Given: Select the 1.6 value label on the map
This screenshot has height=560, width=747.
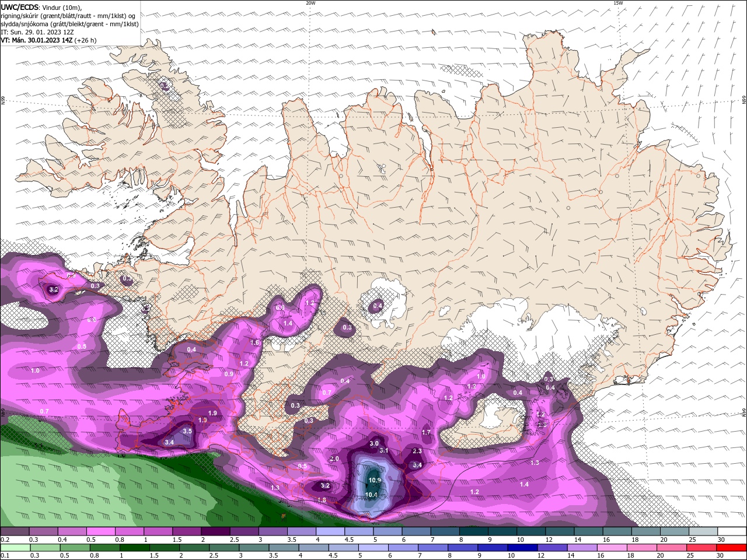Looking at the screenshot, I should 254,343.
